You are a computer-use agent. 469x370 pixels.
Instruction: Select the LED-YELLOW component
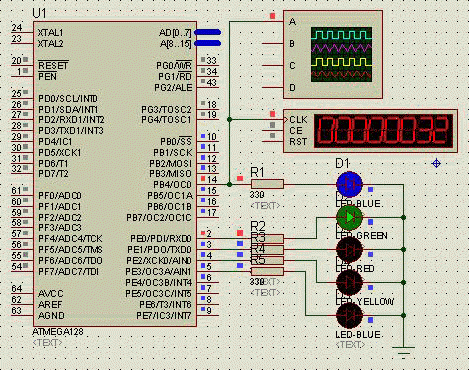point(349,282)
